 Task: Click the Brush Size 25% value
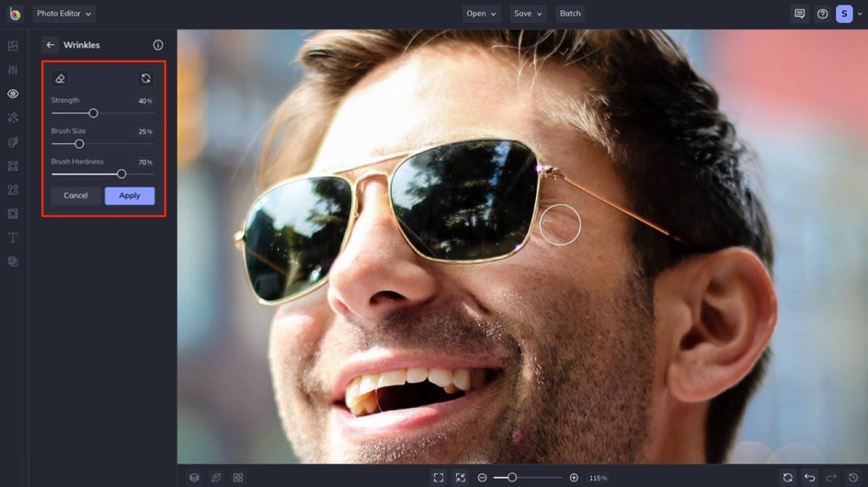(x=145, y=131)
